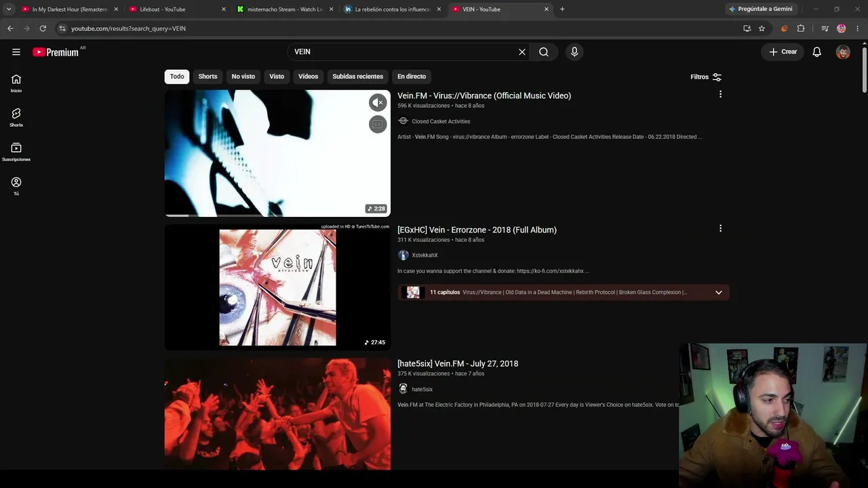Open the Chrome profile avatar
Screen dimensions: 868x488
point(842,28)
